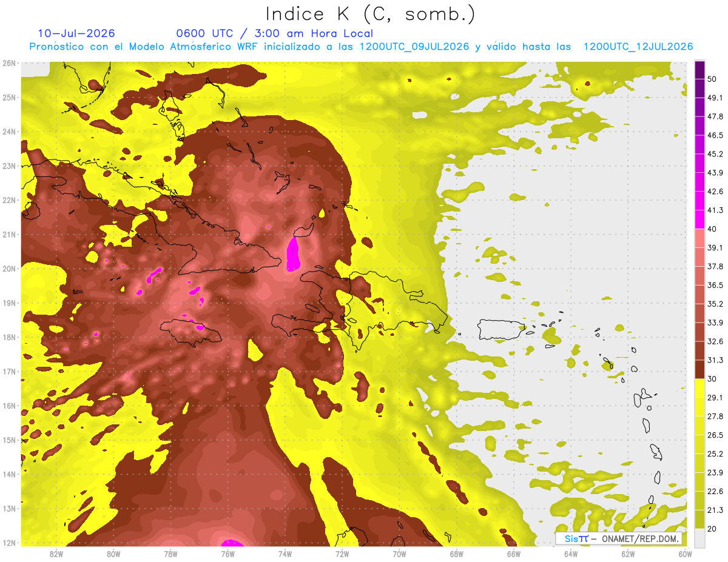The width and height of the screenshot is (728, 562).
Task: Click the 26N latitude label
Action: [x=8, y=63]
